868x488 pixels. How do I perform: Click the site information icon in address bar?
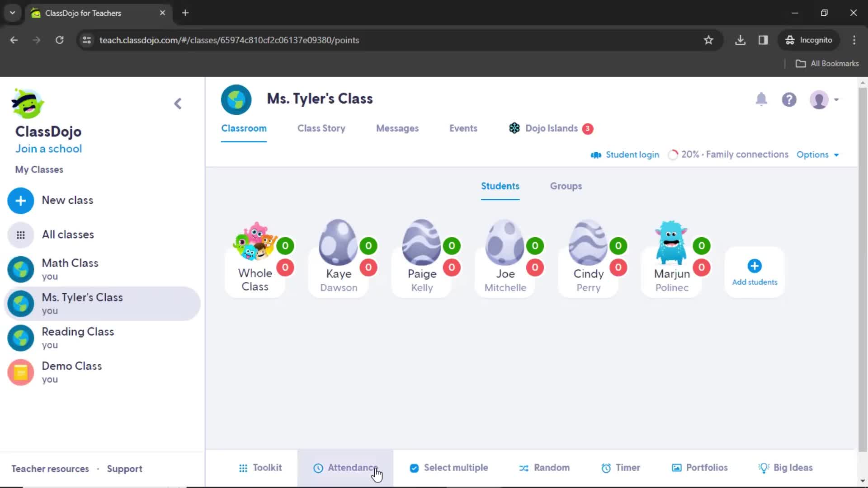tap(87, 40)
